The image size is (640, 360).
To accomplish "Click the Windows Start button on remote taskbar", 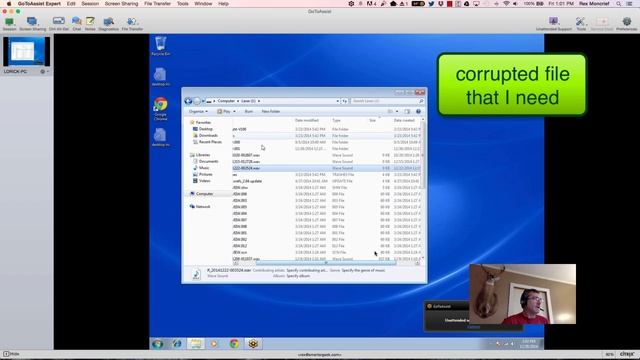I will [158, 344].
